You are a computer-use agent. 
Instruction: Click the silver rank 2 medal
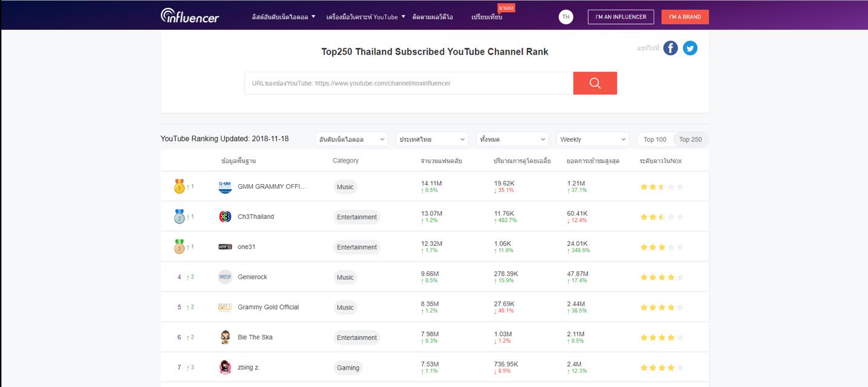[179, 217]
